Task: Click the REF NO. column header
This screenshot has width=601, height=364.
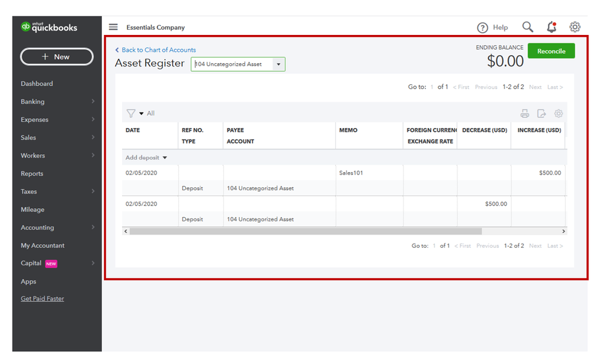Action: [193, 131]
